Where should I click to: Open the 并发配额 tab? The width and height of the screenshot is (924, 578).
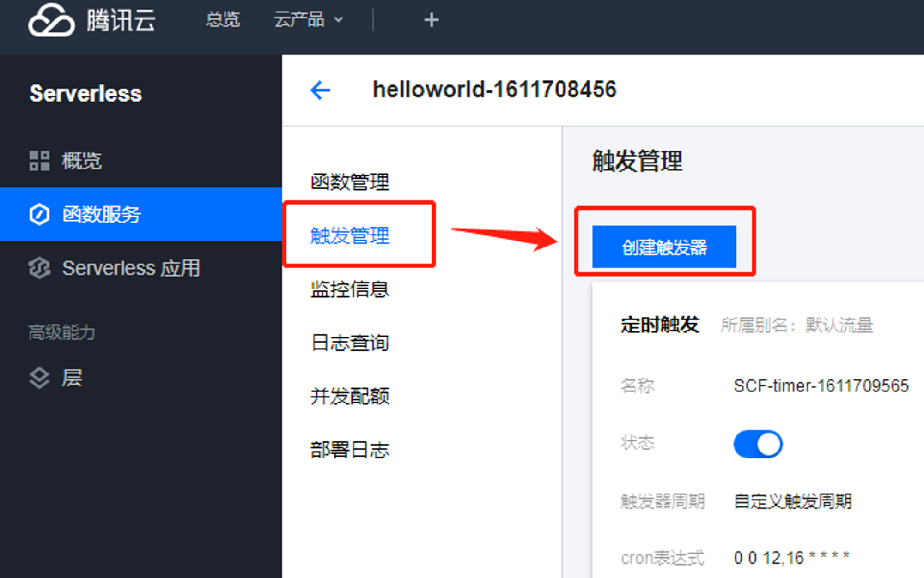[x=350, y=396]
